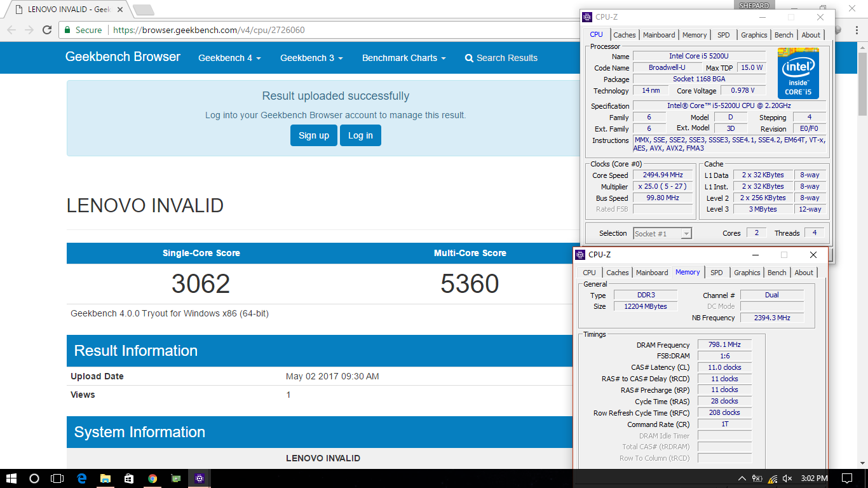Click the Chrome address bar URL

208,30
